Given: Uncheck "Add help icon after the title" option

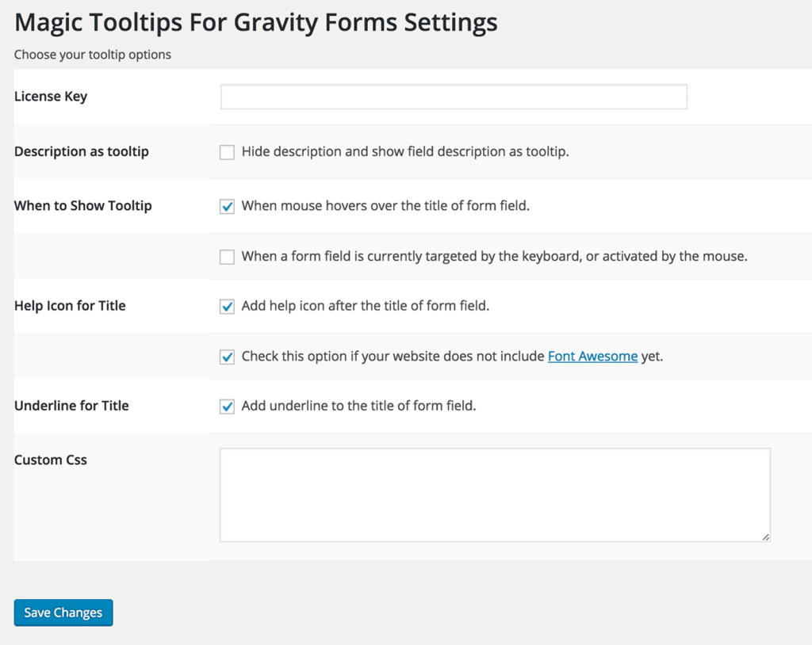Looking at the screenshot, I should coord(227,306).
